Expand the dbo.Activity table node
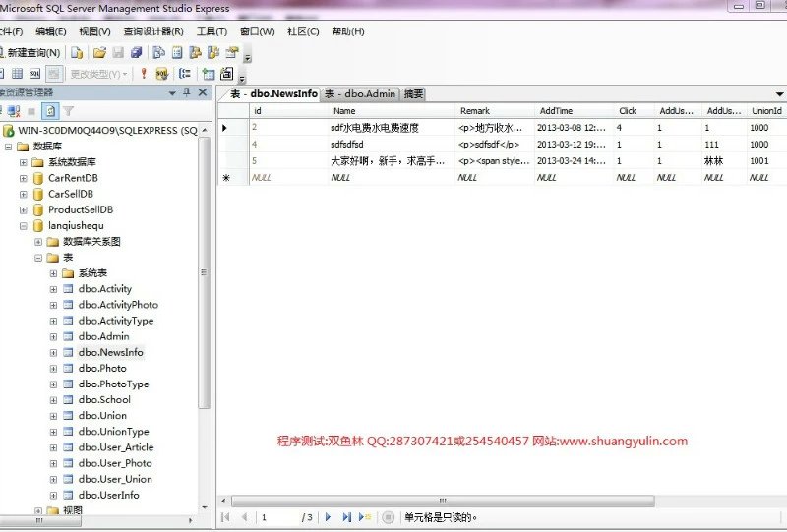 53,289
